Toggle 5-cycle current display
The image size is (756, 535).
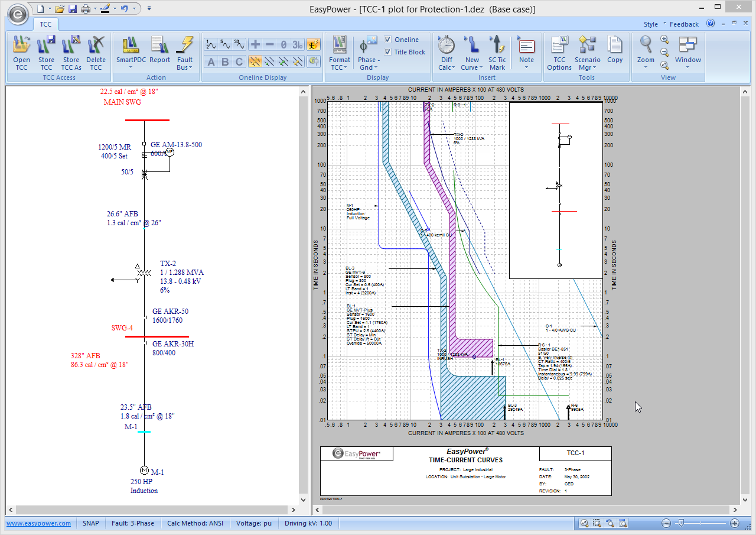pos(225,44)
